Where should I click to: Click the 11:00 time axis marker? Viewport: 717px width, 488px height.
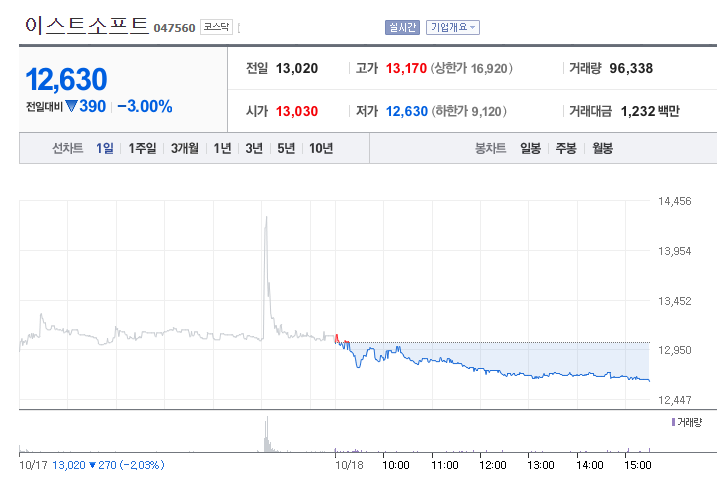444,465
